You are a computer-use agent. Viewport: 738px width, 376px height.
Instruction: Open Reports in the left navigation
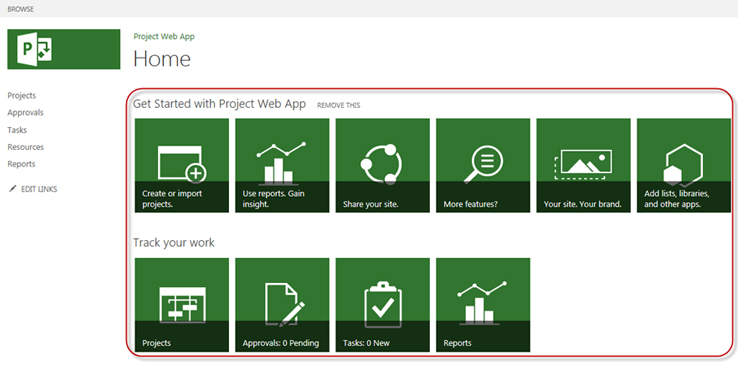21,164
